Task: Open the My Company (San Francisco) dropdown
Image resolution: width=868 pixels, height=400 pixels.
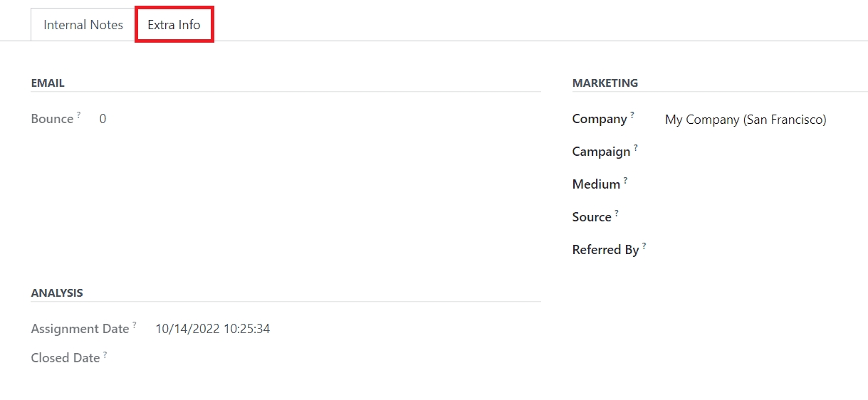Action: point(746,120)
